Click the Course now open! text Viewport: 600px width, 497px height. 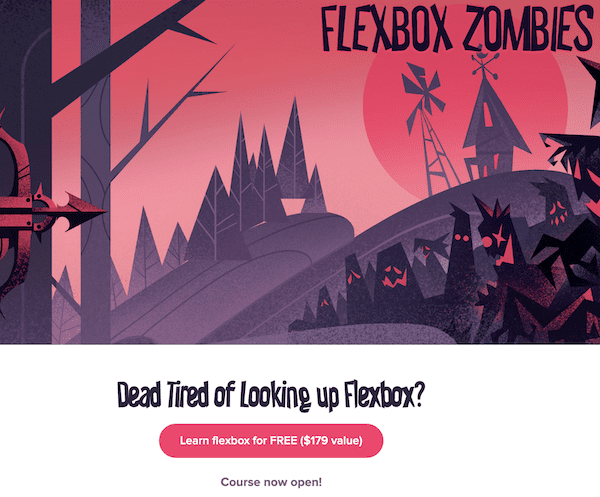point(271,482)
